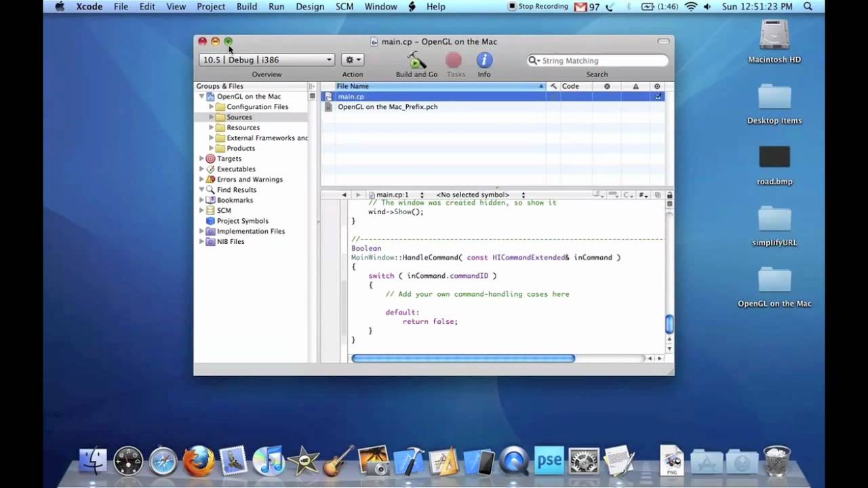Viewport: 868px width, 488px height.
Task: Open the main.cp:1 file history popup
Action: (x=397, y=195)
